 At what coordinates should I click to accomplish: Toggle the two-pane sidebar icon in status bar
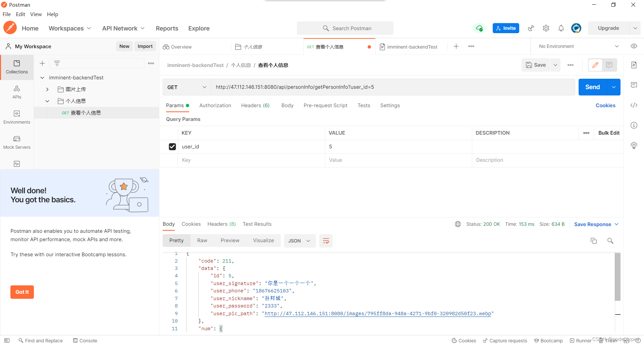pos(7,341)
